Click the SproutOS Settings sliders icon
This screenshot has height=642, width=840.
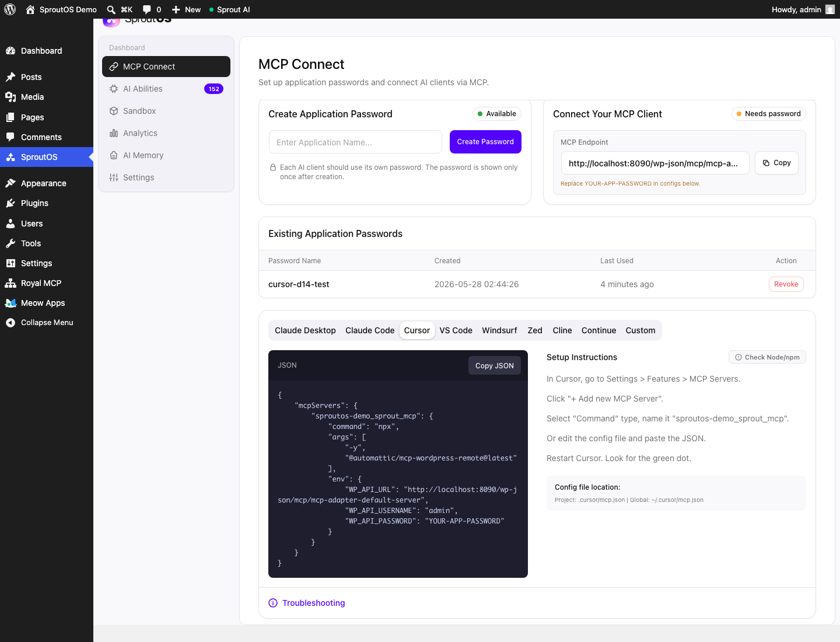114,177
